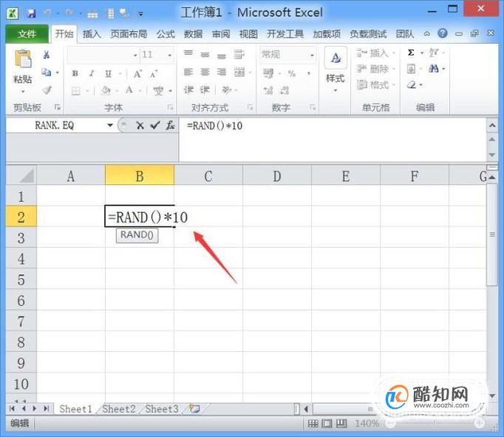This screenshot has width=504, height=437.
Task: Increase font size with larger A icon
Action: pos(137,74)
